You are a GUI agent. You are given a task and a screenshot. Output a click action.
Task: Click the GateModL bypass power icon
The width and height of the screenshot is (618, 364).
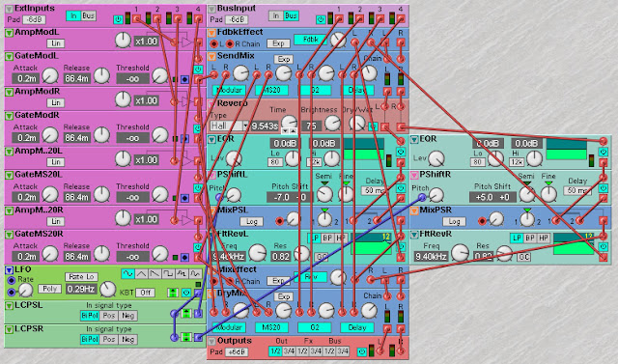pos(198,70)
